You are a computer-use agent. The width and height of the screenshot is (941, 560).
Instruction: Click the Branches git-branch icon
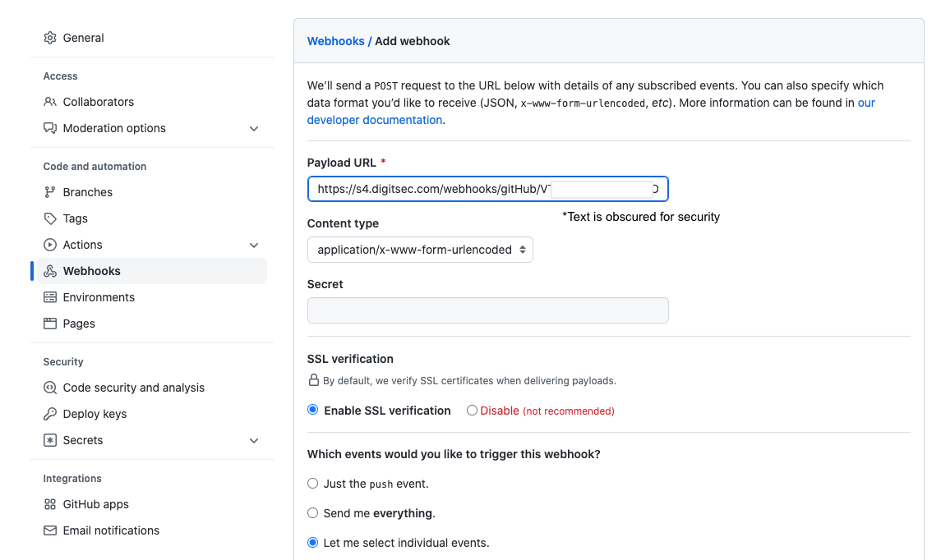click(x=50, y=192)
